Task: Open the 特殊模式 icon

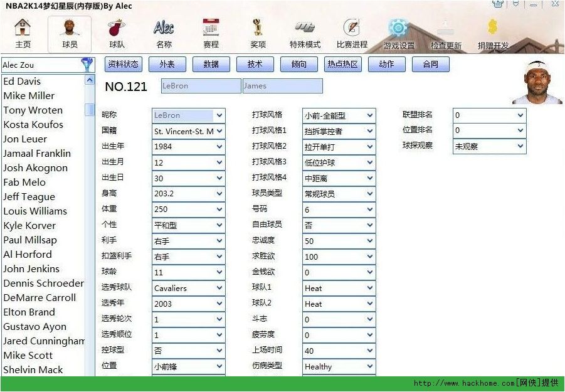Action: [305, 34]
